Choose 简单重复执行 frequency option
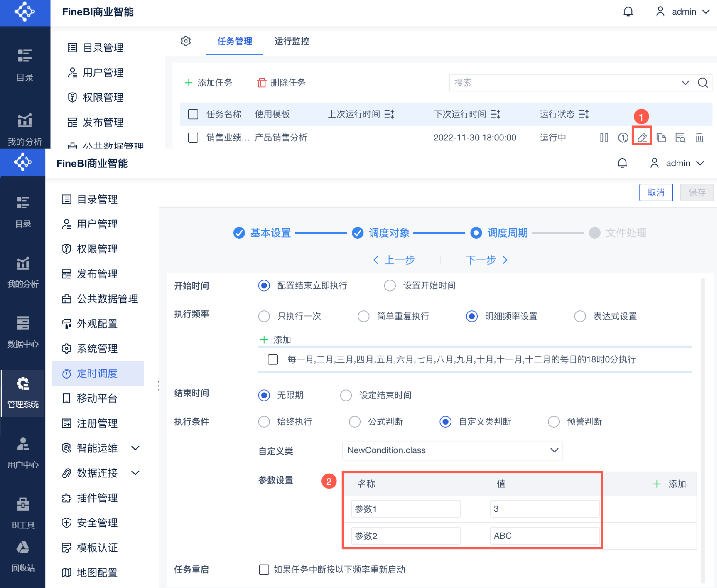The width and height of the screenshot is (717, 588). click(363, 316)
